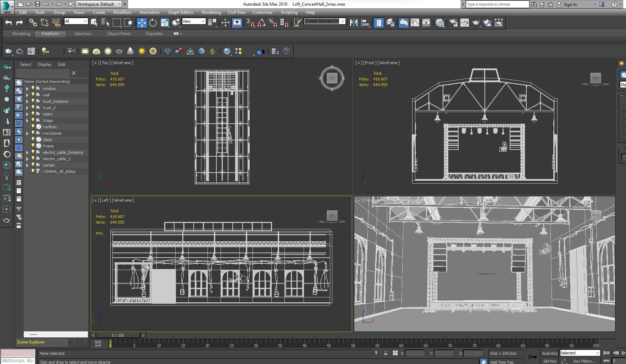This screenshot has width=626, height=364.
Task: Open the selection filter All dropdown
Action: pos(76,21)
